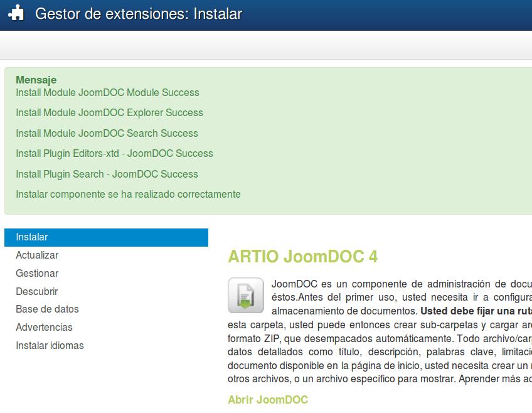Open the Actualizar section

tap(37, 255)
